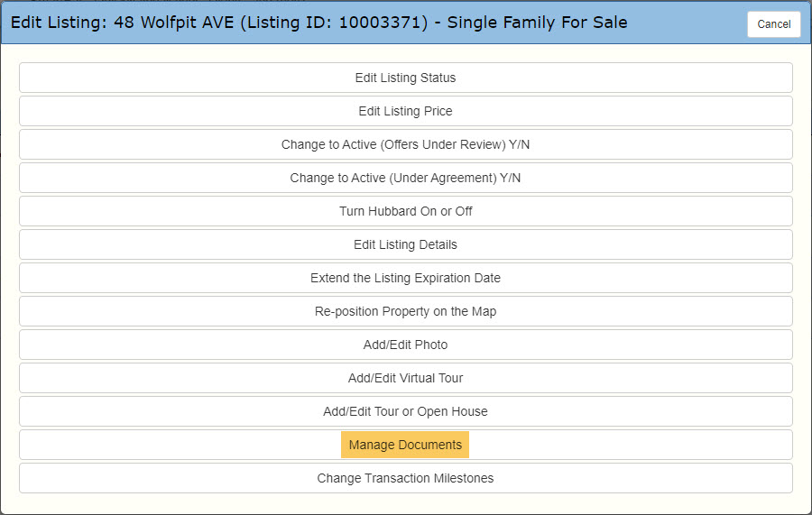Click highlighted Manage Documents button
Screen dimensions: 812x515
pos(405,445)
